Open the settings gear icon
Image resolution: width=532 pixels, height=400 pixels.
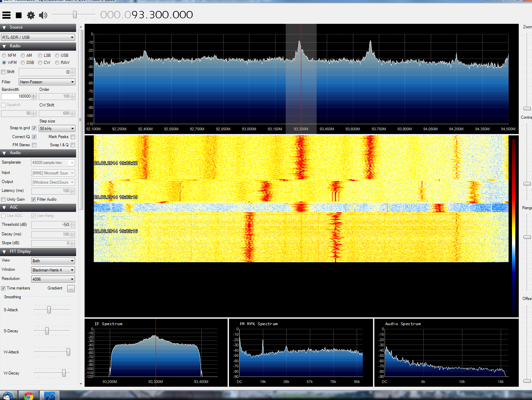pos(31,15)
